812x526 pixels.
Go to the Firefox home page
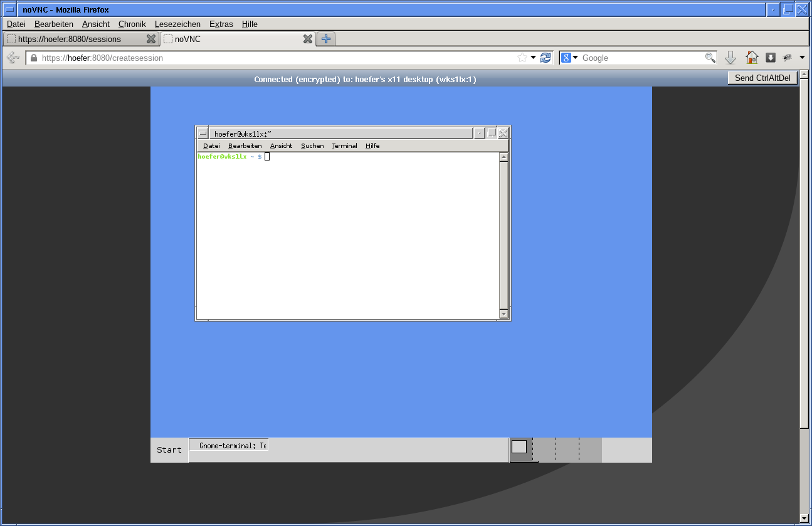point(751,57)
